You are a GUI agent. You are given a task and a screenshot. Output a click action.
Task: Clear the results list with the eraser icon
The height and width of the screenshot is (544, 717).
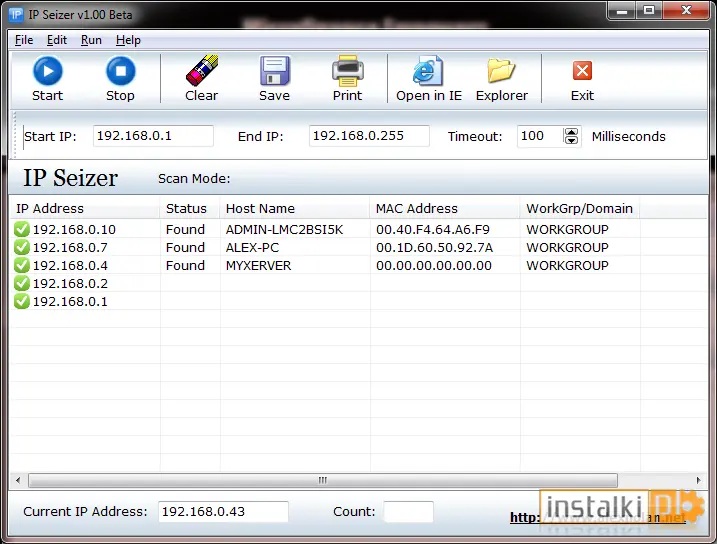tap(202, 70)
